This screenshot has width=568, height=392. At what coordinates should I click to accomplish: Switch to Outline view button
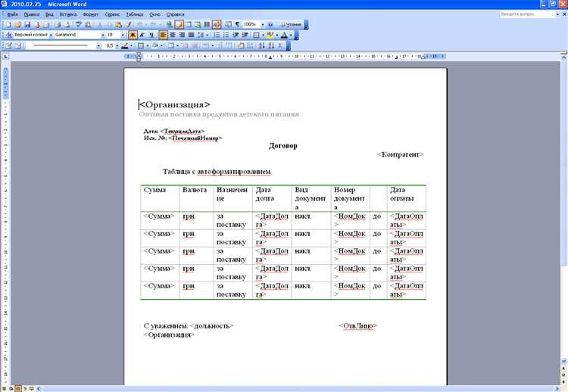tap(25, 389)
